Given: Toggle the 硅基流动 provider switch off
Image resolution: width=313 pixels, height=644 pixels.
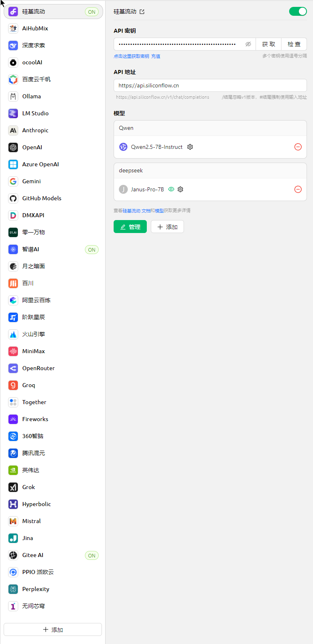Looking at the screenshot, I should click(298, 11).
